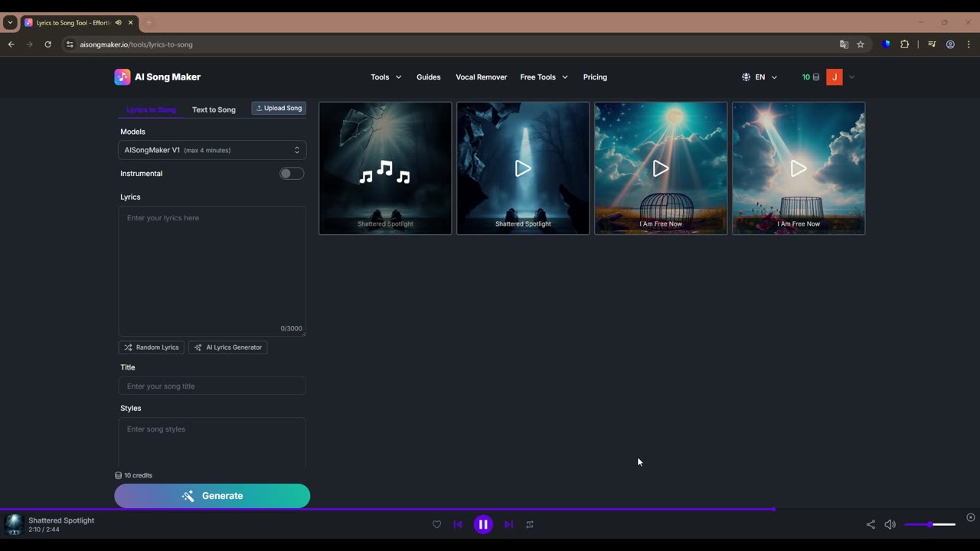Close the bottom music player

(971, 517)
